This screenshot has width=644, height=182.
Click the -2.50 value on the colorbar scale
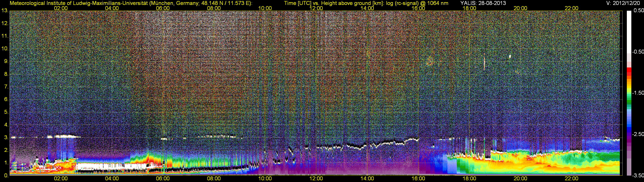[638, 134]
